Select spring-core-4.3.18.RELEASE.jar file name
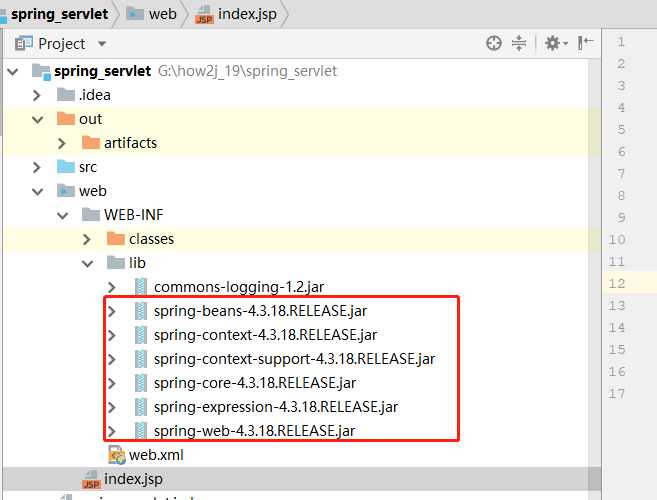This screenshot has width=657, height=500. click(x=255, y=383)
